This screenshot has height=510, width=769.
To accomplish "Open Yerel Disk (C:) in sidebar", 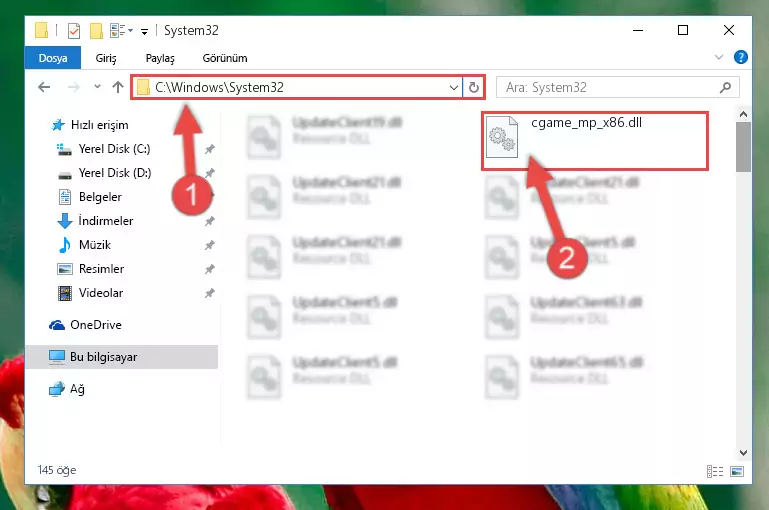I will (114, 149).
